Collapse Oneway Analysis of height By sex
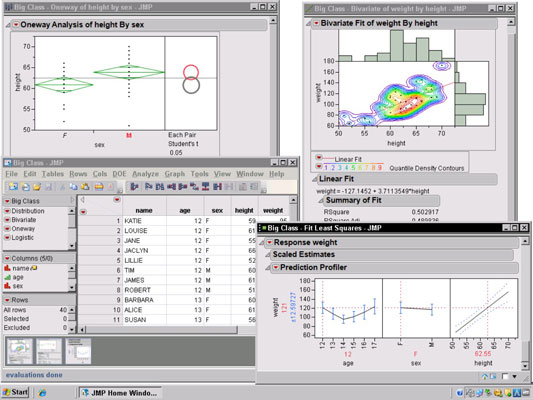 [x=8, y=25]
